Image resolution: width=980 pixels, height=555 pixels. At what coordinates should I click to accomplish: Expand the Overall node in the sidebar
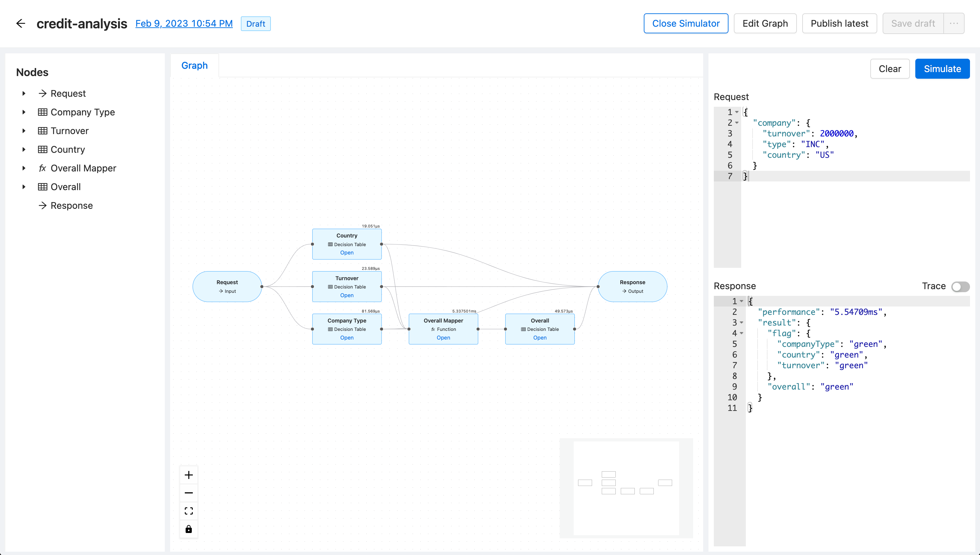point(24,187)
